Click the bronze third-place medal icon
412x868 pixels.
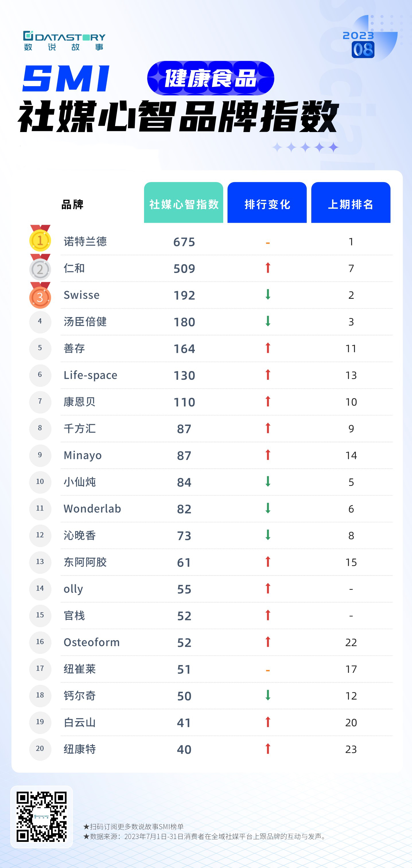40,295
